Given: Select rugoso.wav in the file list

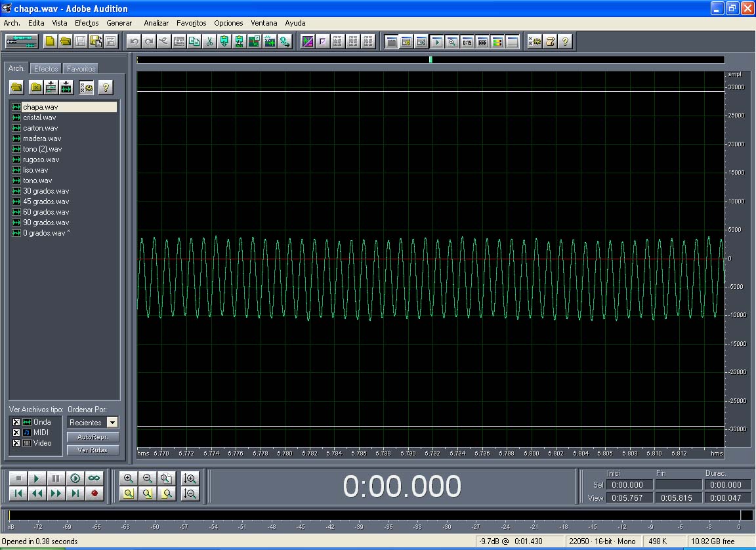Looking at the screenshot, I should tap(41, 159).
